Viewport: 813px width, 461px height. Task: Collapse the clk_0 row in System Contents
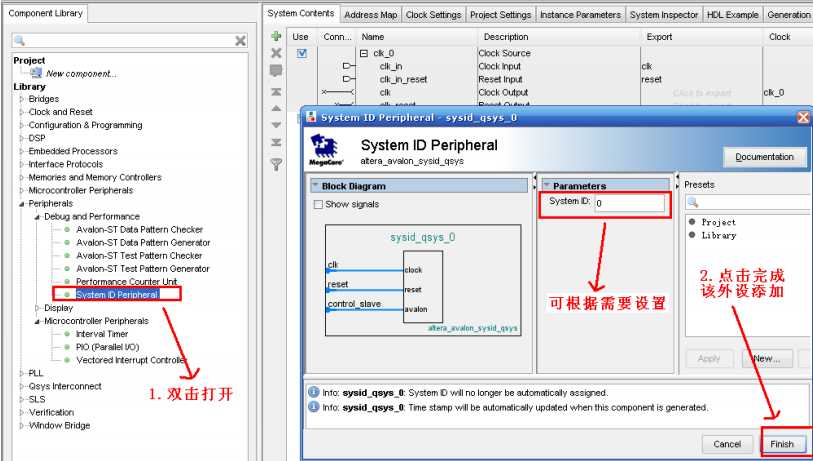[364, 53]
